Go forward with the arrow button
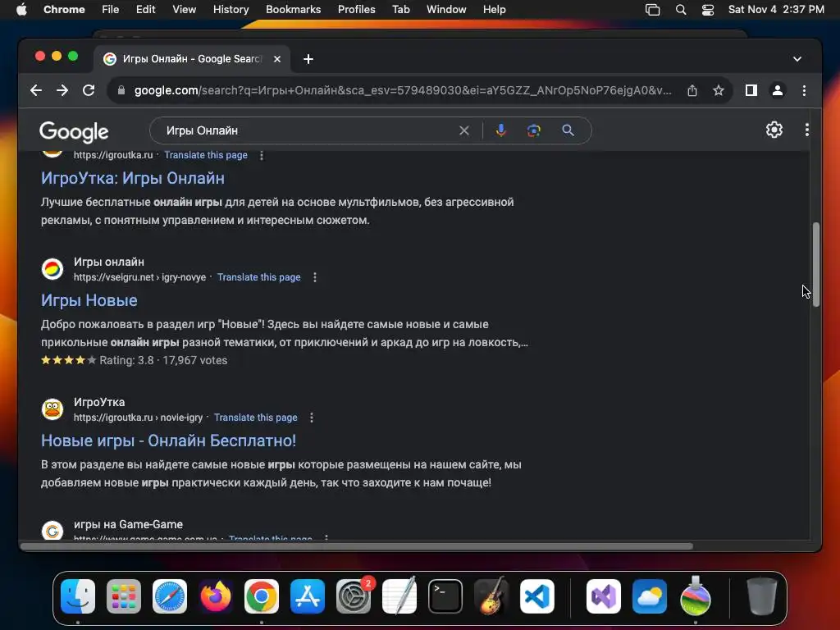The height and width of the screenshot is (630, 840). [x=62, y=90]
